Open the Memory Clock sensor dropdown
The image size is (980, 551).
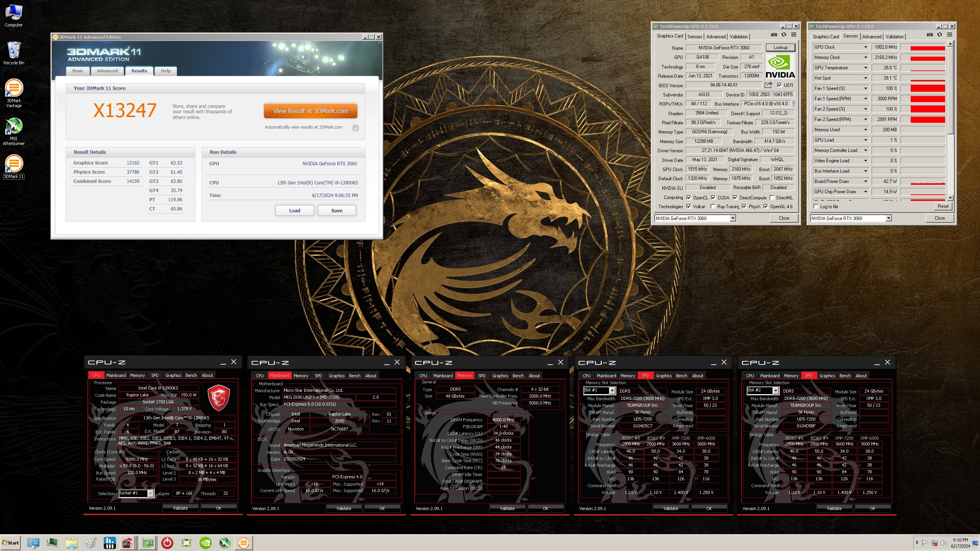866,57
